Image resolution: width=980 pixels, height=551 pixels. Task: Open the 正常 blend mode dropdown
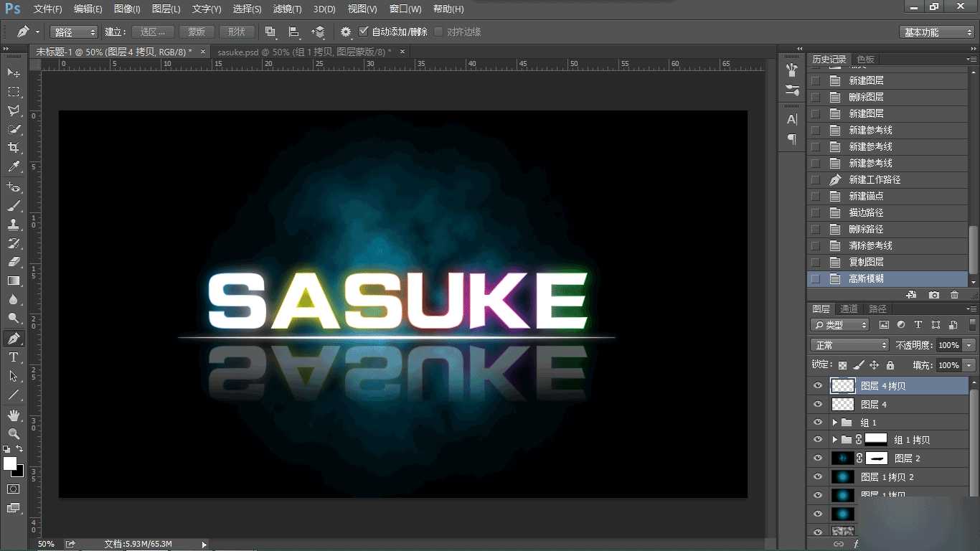850,345
